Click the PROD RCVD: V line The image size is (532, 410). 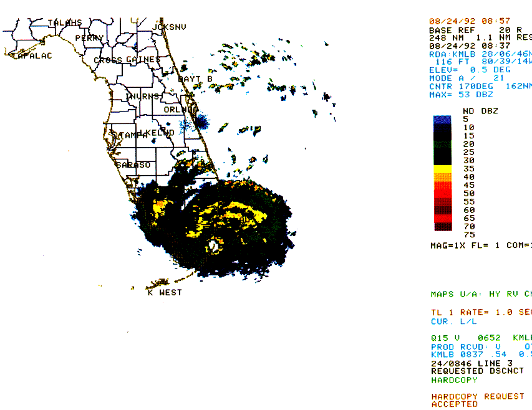tap(481, 347)
